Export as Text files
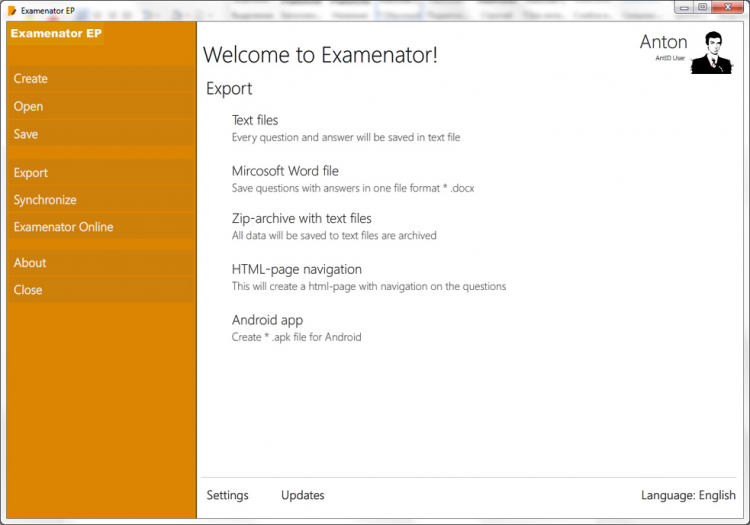 tap(255, 120)
